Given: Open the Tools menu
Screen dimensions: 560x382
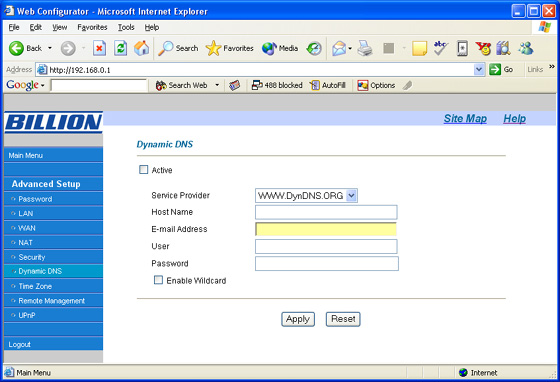Looking at the screenshot, I should click(x=126, y=27).
